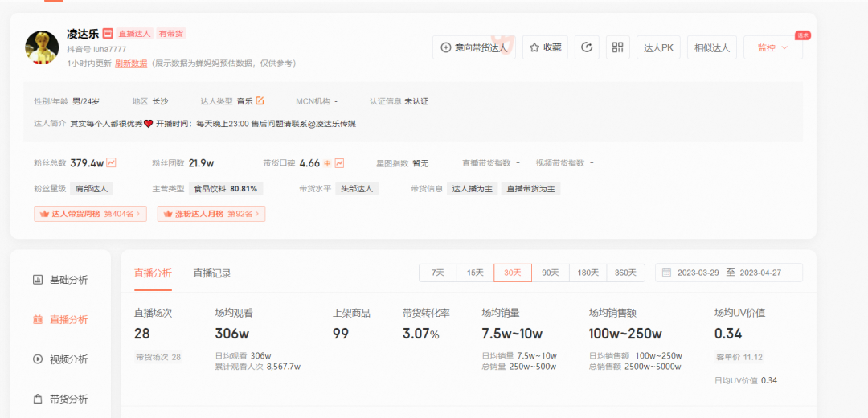Screen dimensions: 868x418
Task: Open the 涨粉达人月榜 ranking tag
Action: [211, 214]
